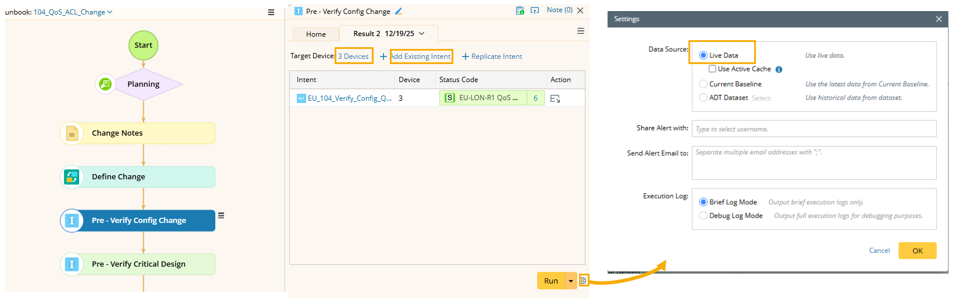Open the runbook name dropdown 104_QoS_ACL_Change
The image size is (980, 301).
(73, 12)
